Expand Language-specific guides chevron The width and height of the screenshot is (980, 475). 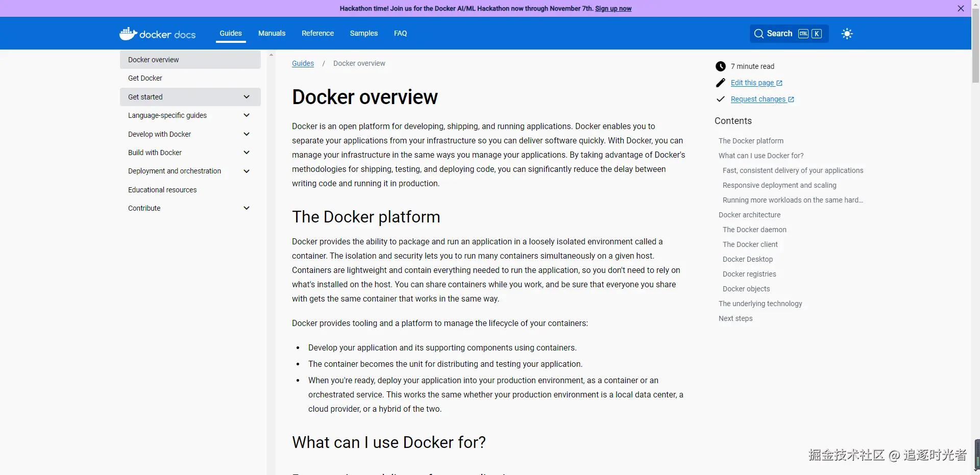tap(247, 115)
